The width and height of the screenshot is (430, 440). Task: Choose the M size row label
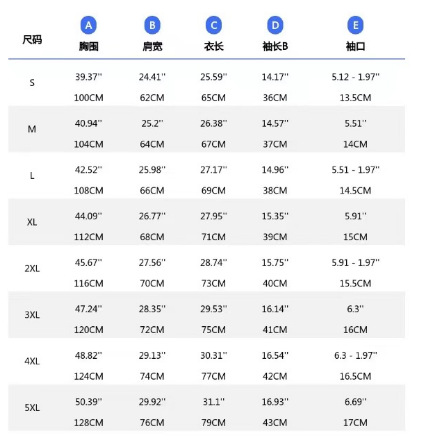(x=32, y=129)
